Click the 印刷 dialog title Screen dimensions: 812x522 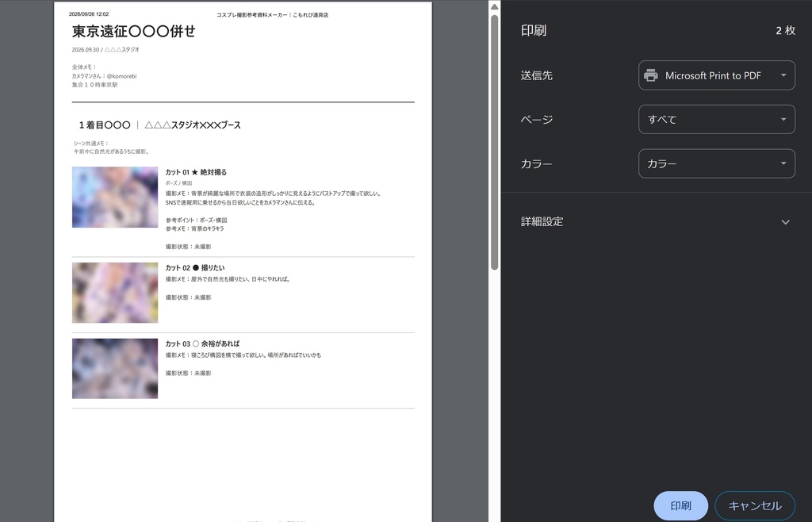[534, 31]
